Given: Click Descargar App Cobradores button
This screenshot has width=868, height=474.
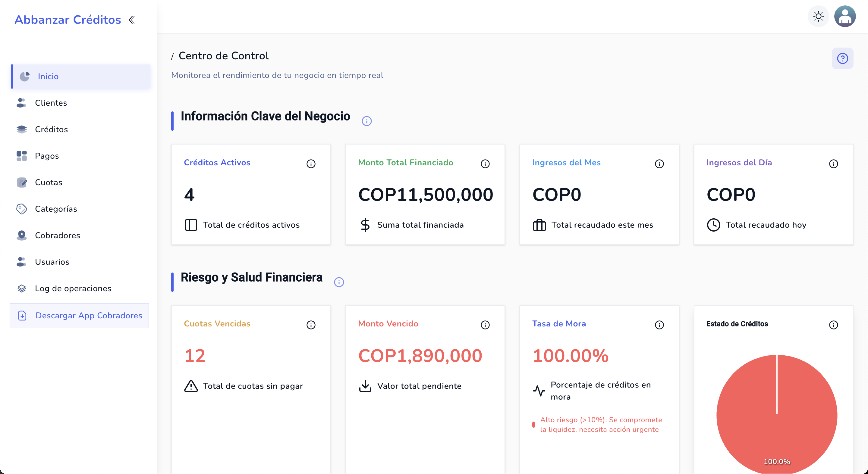Looking at the screenshot, I should 80,315.
